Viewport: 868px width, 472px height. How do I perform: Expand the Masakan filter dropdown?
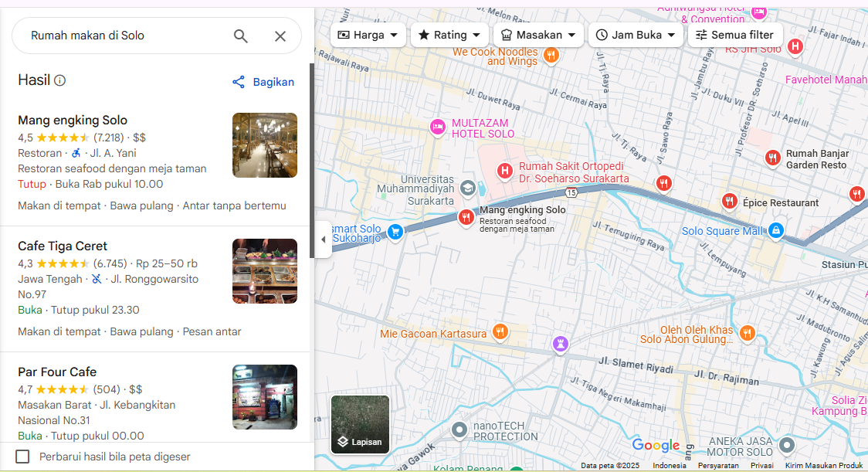point(538,35)
